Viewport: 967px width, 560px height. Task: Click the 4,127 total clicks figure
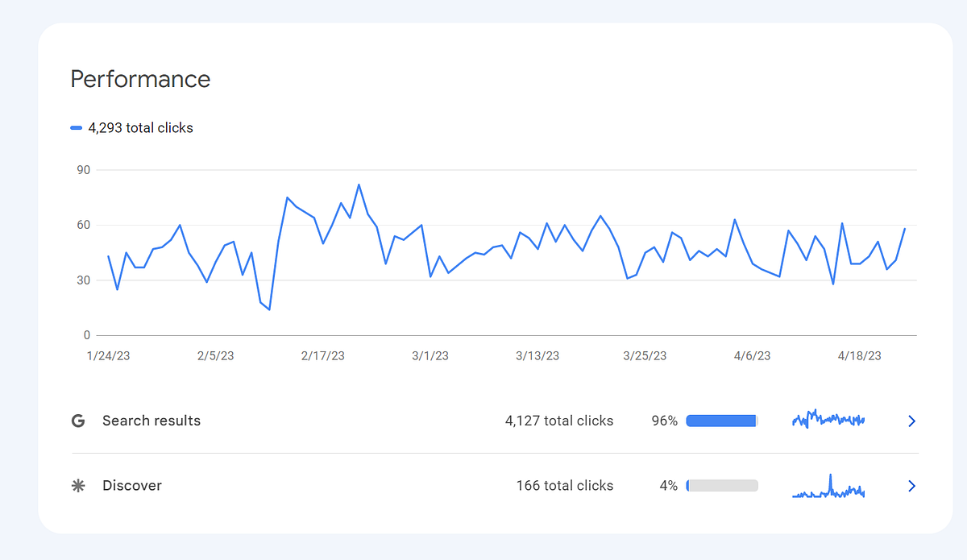[x=559, y=421]
